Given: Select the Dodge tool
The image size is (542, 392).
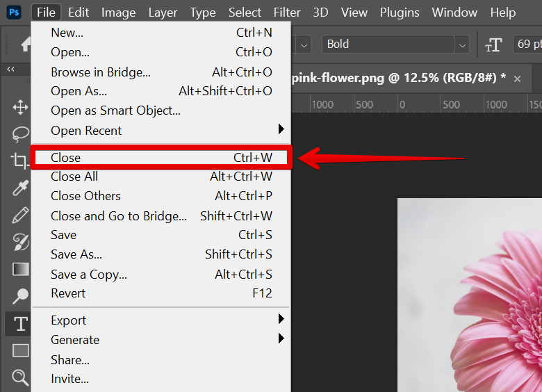Looking at the screenshot, I should click(20, 296).
